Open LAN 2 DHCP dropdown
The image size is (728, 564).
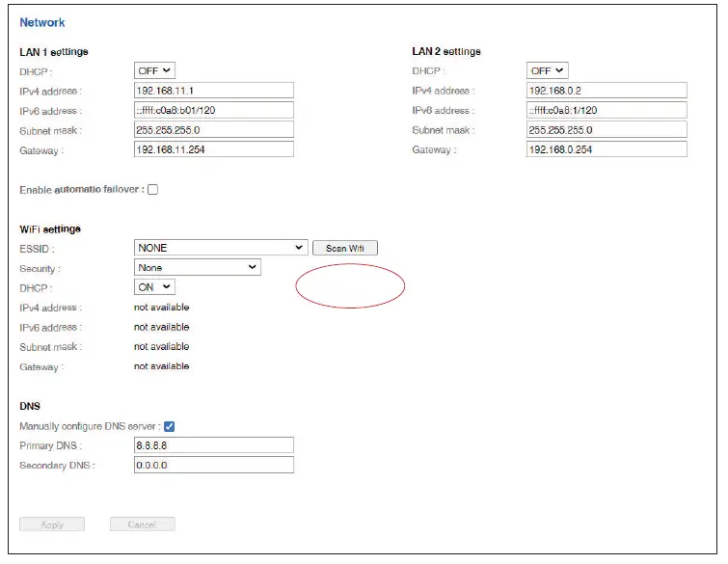click(548, 70)
